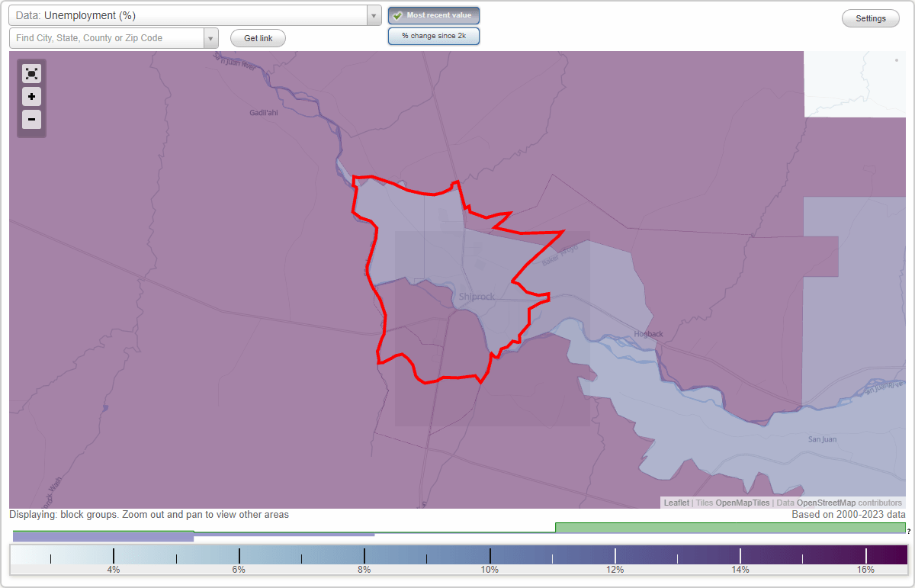This screenshot has width=915, height=588.
Task: Open Settings in the top right corner
Action: pyautogui.click(x=870, y=18)
